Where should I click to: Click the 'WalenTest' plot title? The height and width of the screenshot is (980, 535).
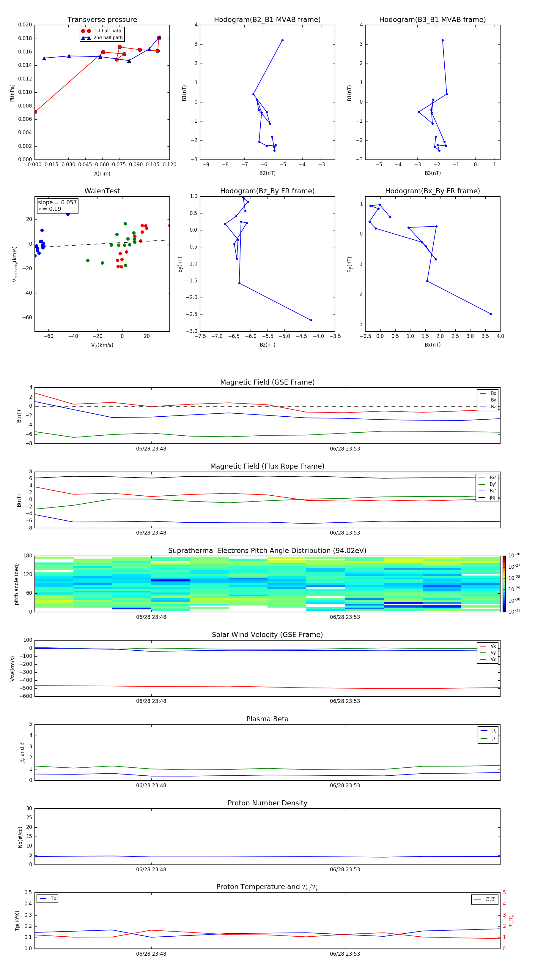coord(102,191)
